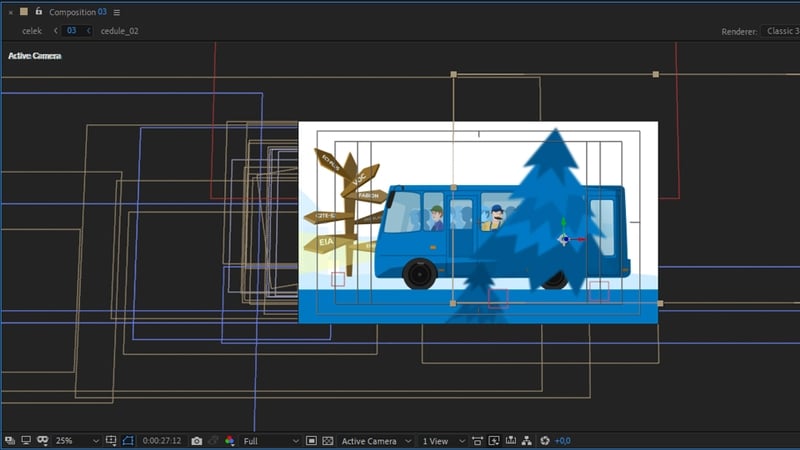This screenshot has height=450, width=800.
Task: Open the Composition Flowchart icon
Action: 528,441
